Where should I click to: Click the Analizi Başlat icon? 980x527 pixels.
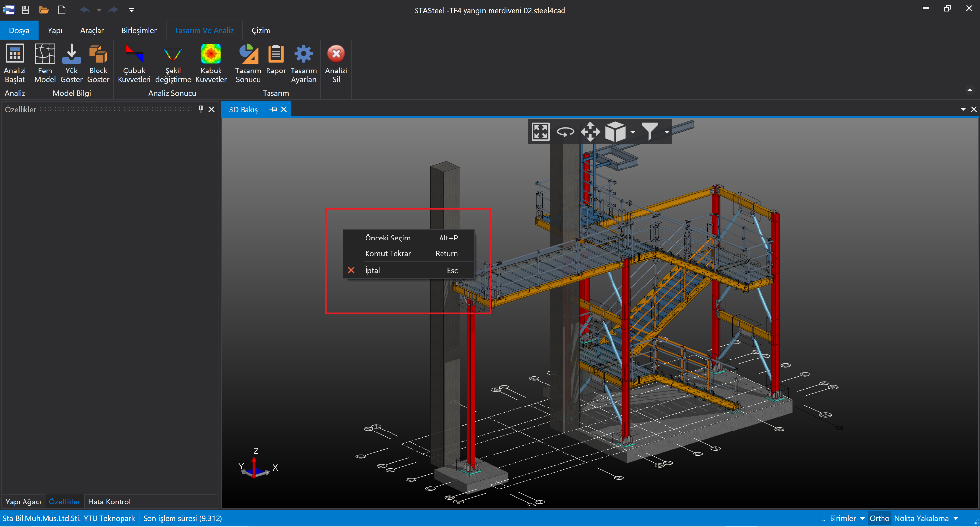pyautogui.click(x=15, y=54)
